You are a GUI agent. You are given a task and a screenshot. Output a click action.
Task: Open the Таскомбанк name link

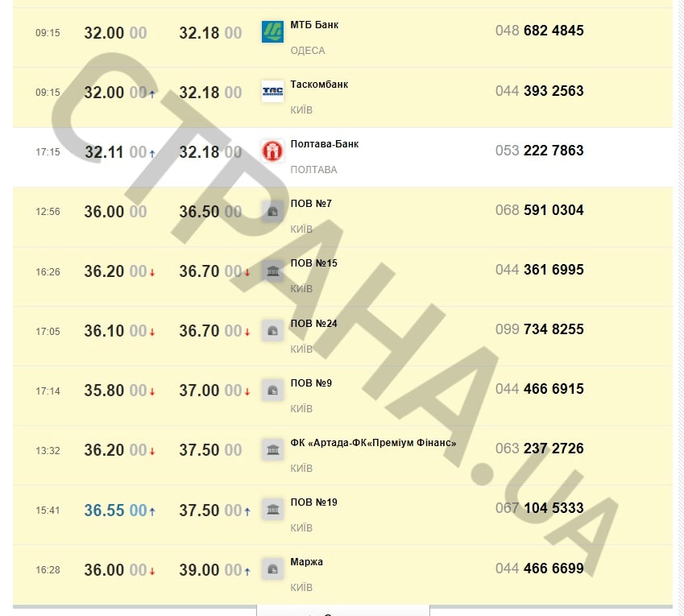pos(319,85)
